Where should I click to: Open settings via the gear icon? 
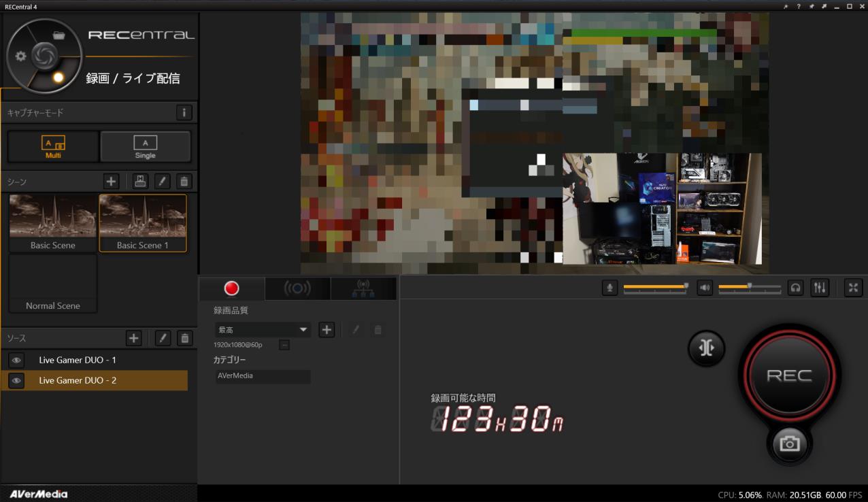20,56
